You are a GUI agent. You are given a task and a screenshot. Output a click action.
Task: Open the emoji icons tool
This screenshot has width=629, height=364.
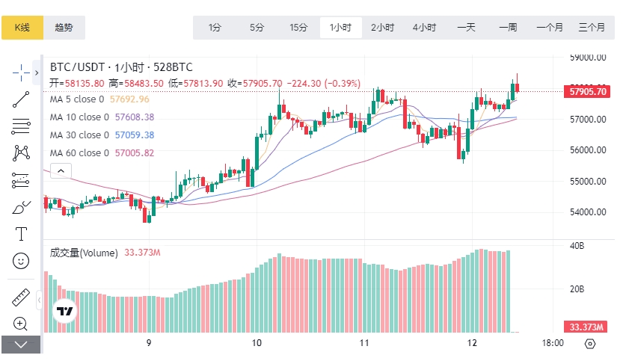pyautogui.click(x=21, y=261)
